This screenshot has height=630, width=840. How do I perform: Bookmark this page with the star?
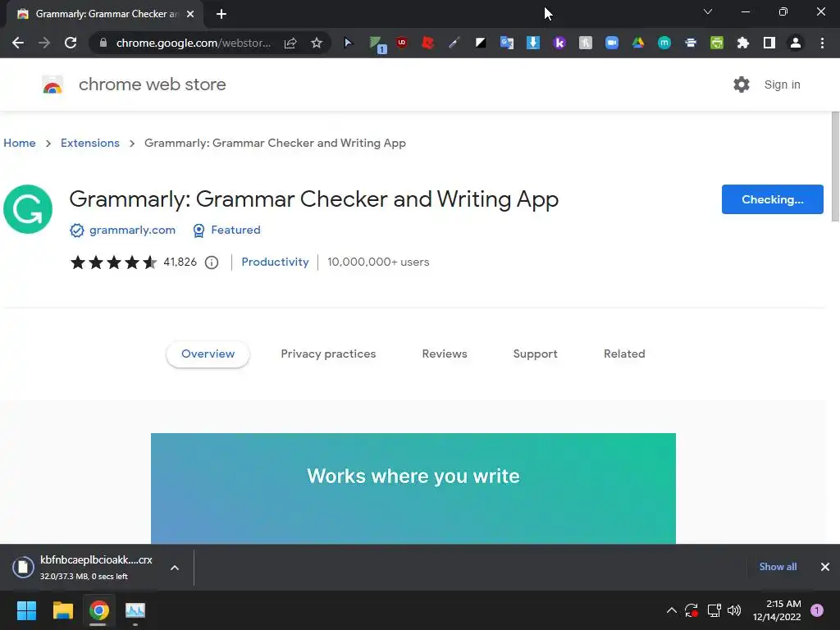point(317,43)
